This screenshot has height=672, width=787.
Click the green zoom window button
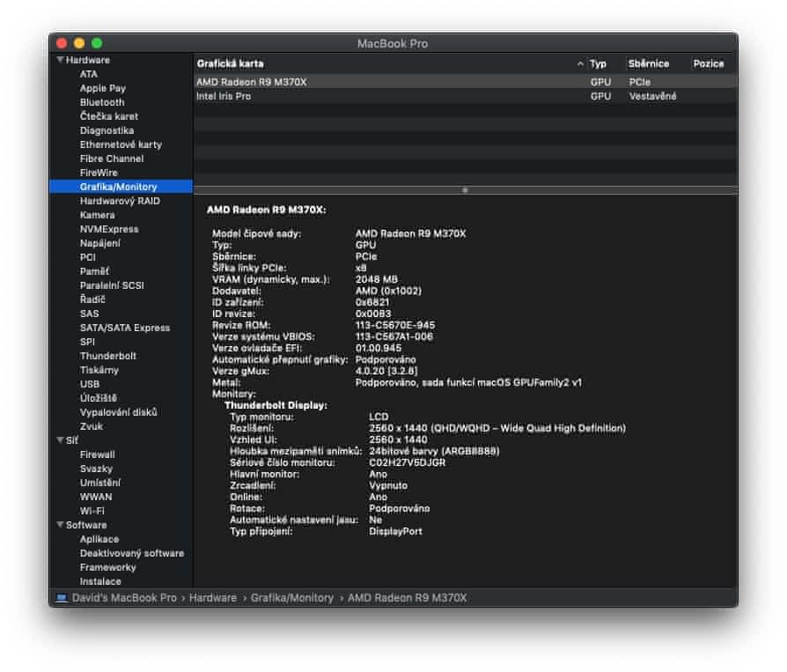coord(97,43)
